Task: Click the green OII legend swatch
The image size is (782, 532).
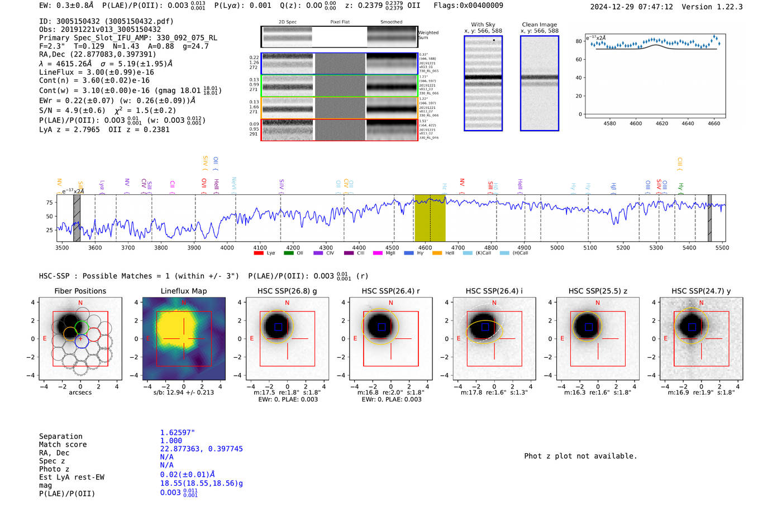Action: click(x=288, y=253)
